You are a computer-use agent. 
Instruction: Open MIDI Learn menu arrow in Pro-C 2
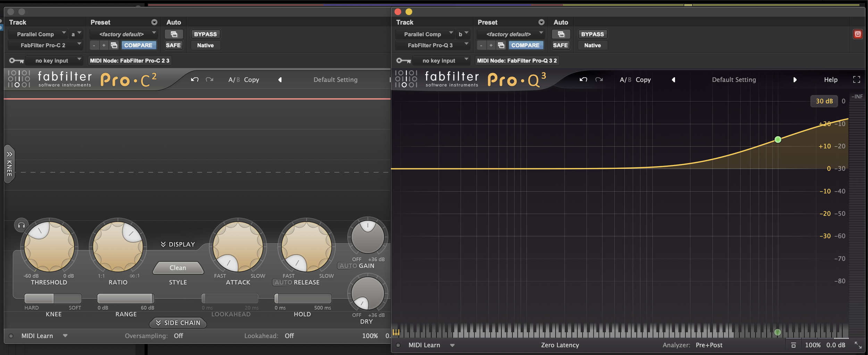(65, 336)
